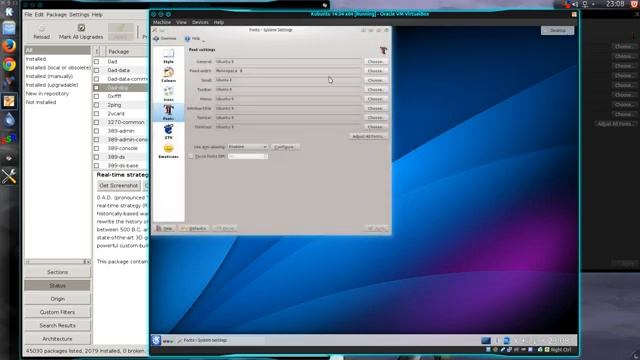
Task: Open the Use anti-aliasing dropdown
Action: [247, 147]
